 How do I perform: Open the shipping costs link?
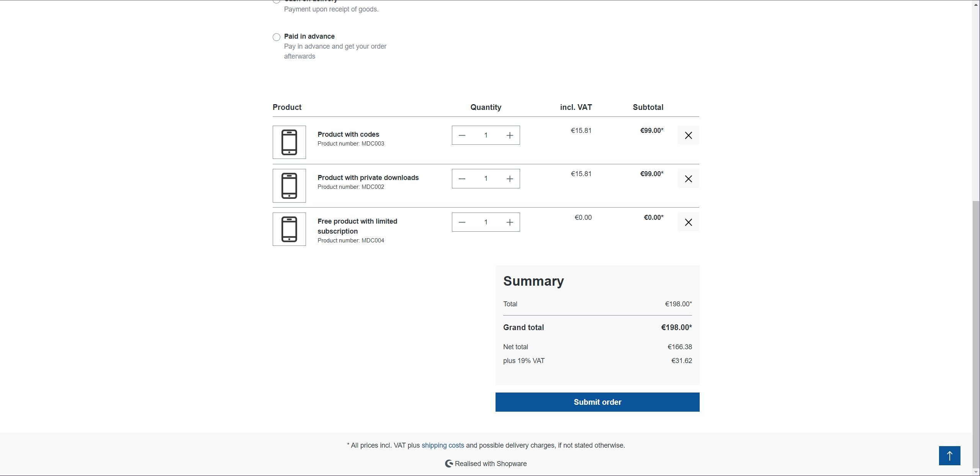click(x=443, y=445)
